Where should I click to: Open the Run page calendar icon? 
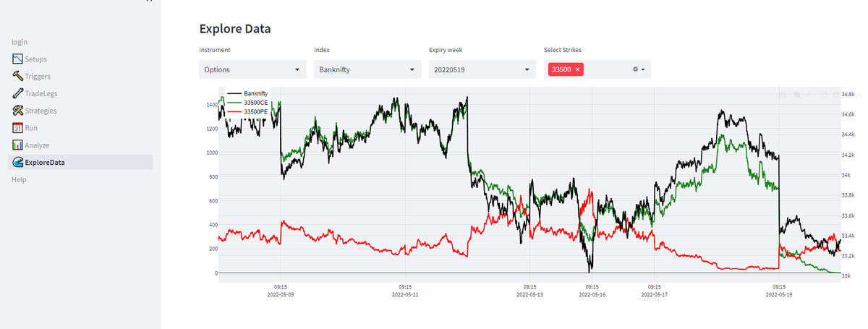[x=18, y=128]
